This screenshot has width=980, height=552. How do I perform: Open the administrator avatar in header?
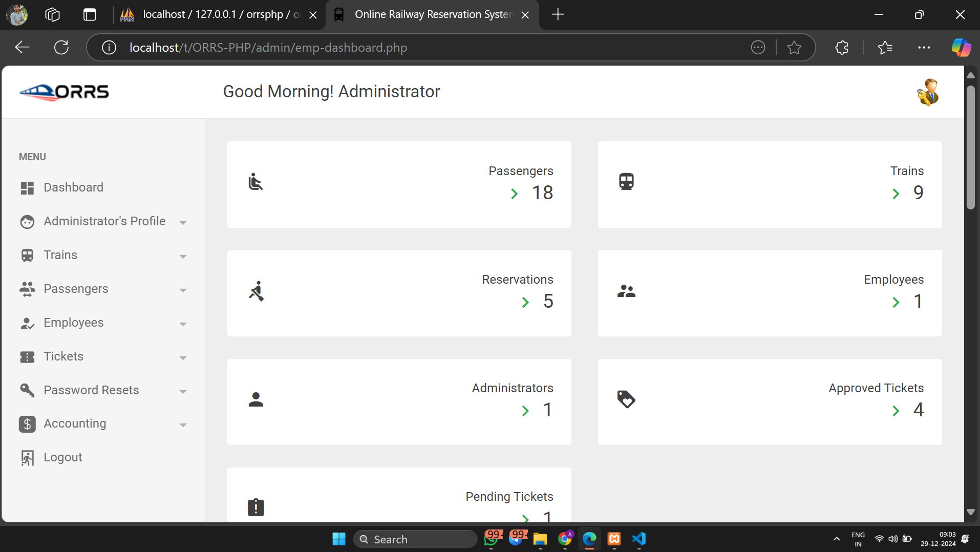click(927, 92)
